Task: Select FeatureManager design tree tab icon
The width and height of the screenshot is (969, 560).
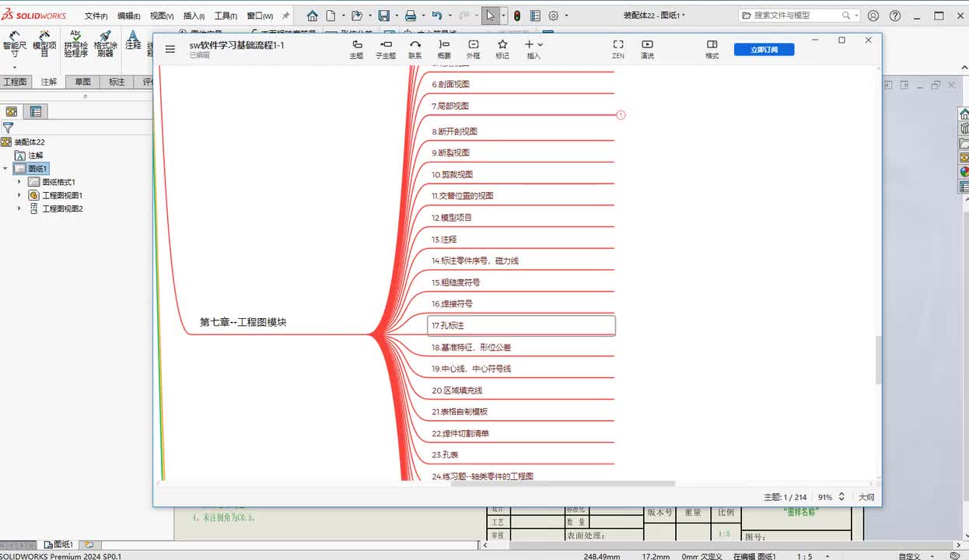Action: point(12,111)
